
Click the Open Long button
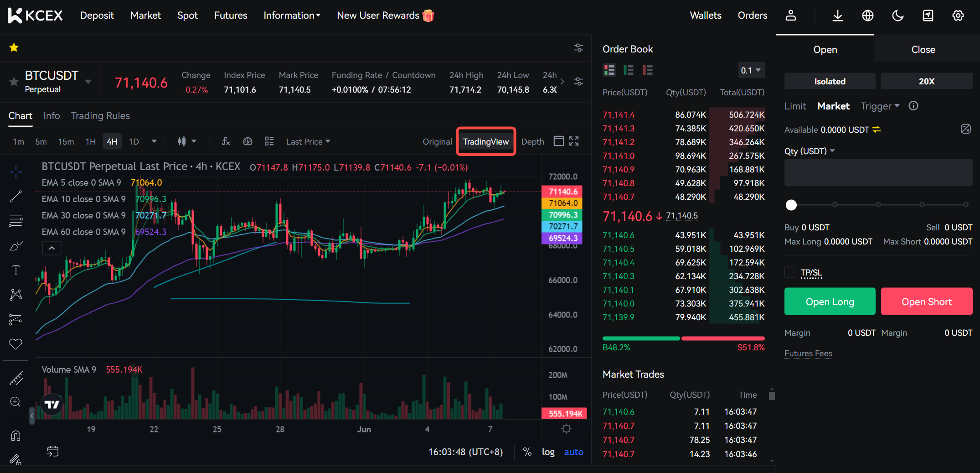[x=830, y=301]
